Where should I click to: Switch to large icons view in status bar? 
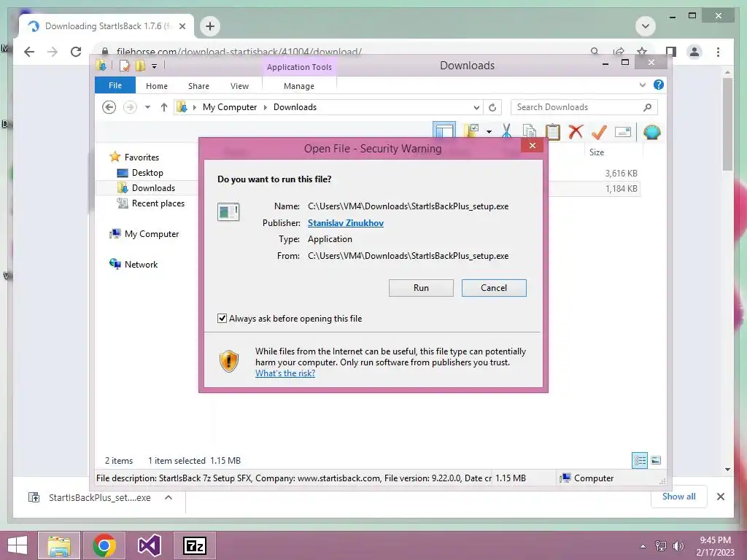pos(656,460)
